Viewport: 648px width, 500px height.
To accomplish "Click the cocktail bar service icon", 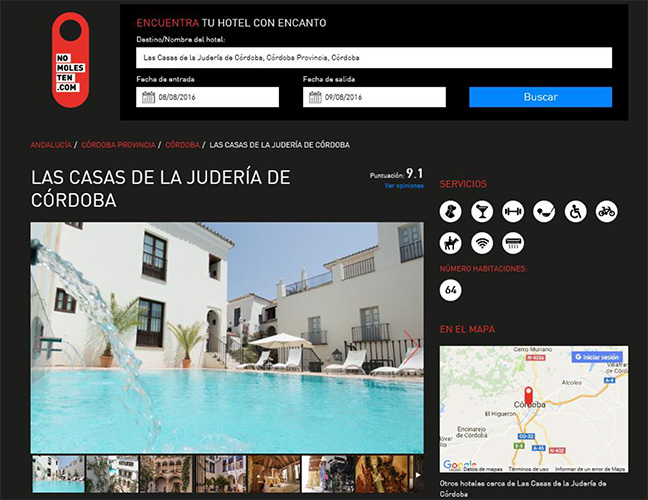I will 482,212.
